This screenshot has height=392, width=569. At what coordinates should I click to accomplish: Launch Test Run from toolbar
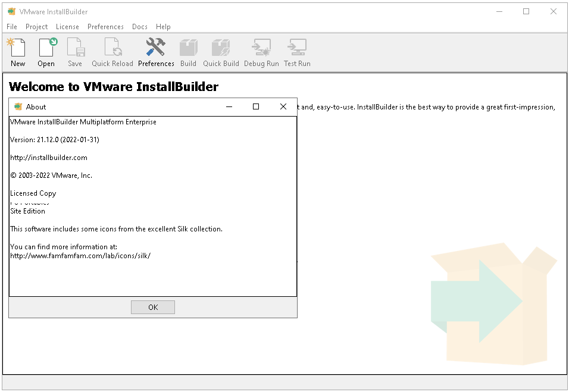tap(297, 52)
